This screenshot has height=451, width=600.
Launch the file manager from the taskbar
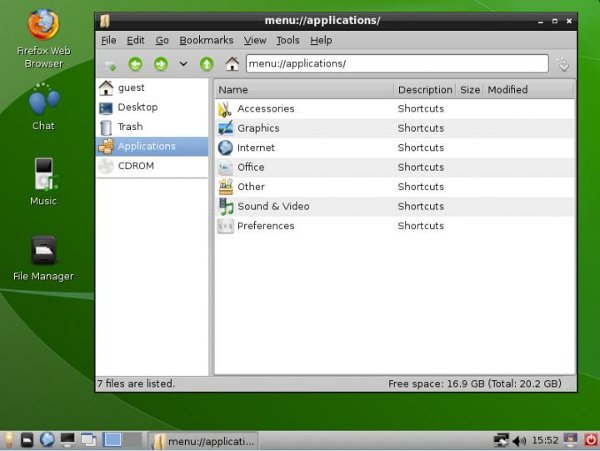point(27,440)
